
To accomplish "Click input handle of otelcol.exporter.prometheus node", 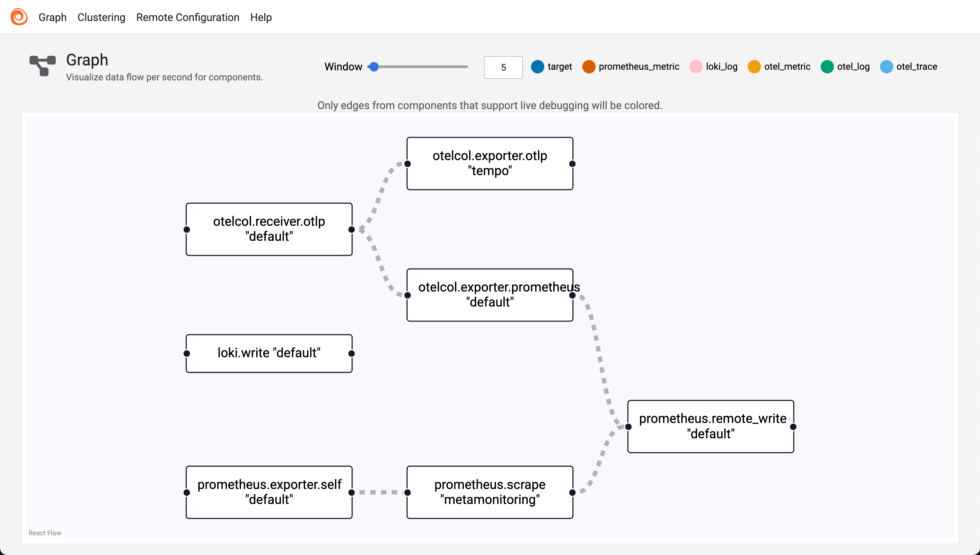I will pyautogui.click(x=408, y=296).
